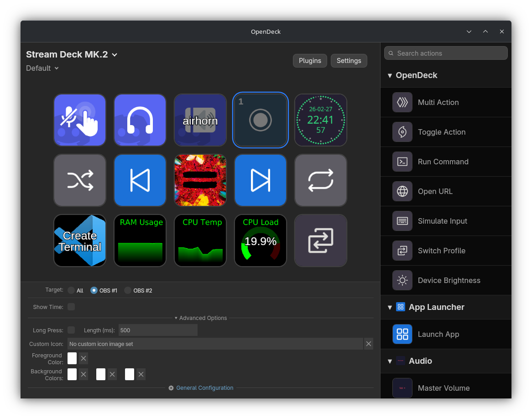Click the Run Command action icon
532x419 pixels.
[x=402, y=162]
